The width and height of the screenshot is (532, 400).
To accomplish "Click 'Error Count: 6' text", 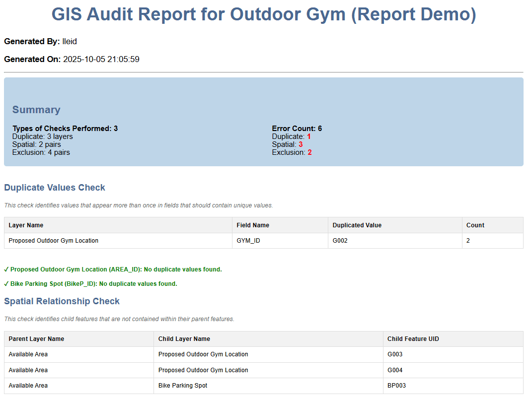I will 297,129.
